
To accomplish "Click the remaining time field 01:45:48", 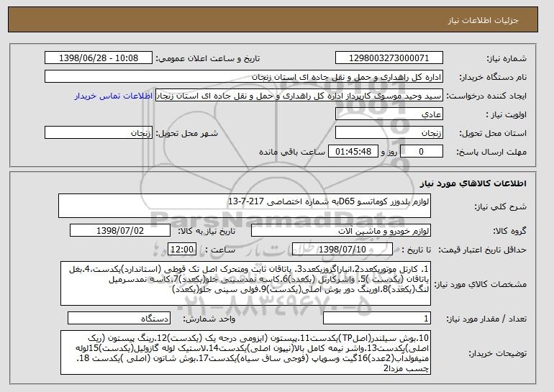I will pos(353,152).
